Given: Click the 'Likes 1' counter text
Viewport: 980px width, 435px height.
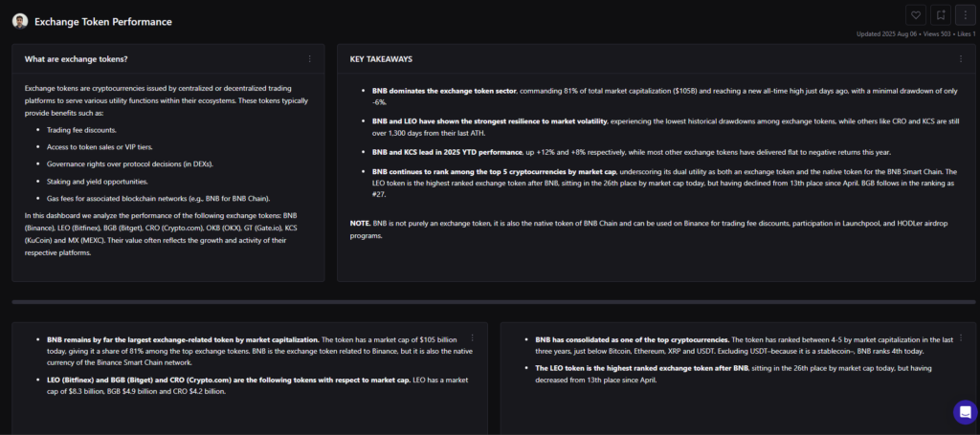Looking at the screenshot, I should click(x=966, y=34).
